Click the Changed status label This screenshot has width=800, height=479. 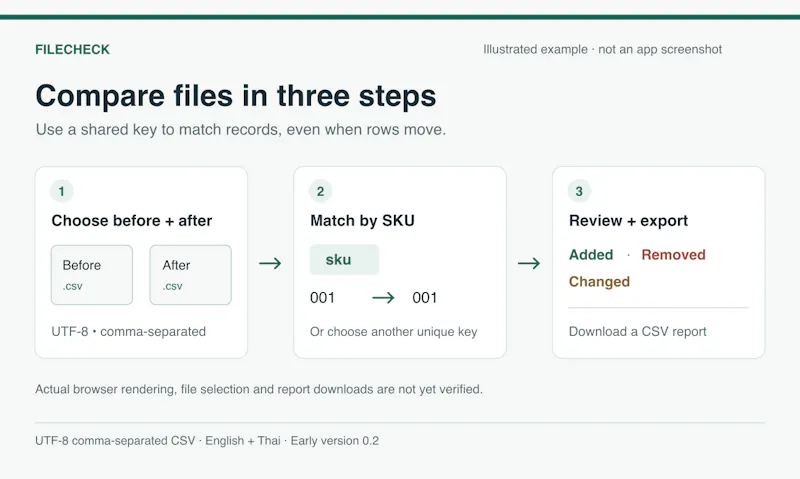coord(599,282)
